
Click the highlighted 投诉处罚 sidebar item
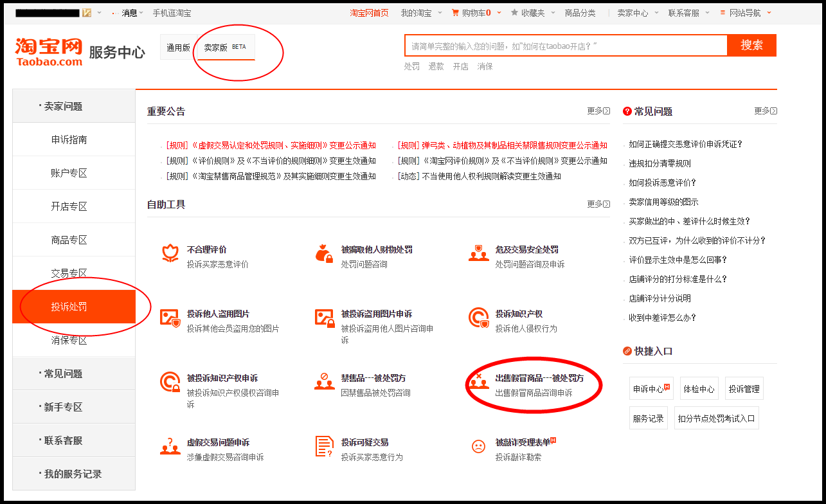74,307
